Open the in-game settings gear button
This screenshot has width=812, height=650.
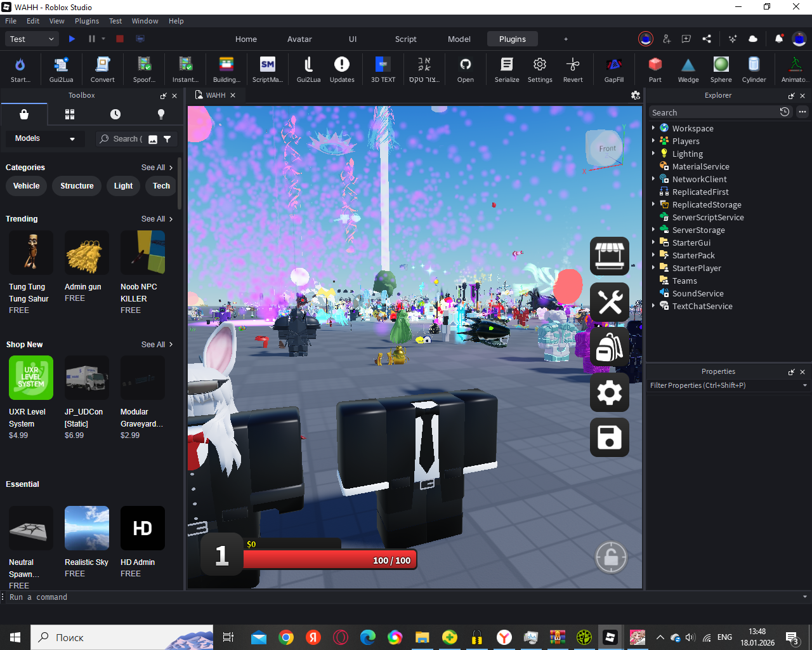tap(610, 392)
